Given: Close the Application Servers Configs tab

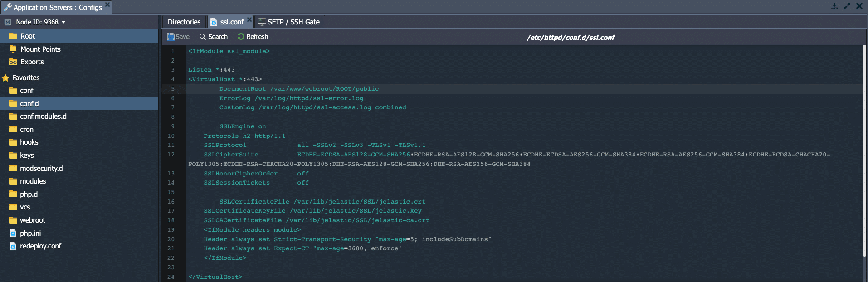Looking at the screenshot, I should [x=107, y=5].
